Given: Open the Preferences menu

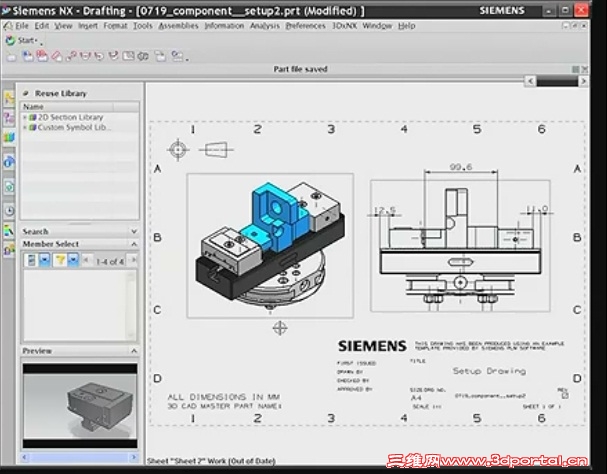Looking at the screenshot, I should [305, 26].
